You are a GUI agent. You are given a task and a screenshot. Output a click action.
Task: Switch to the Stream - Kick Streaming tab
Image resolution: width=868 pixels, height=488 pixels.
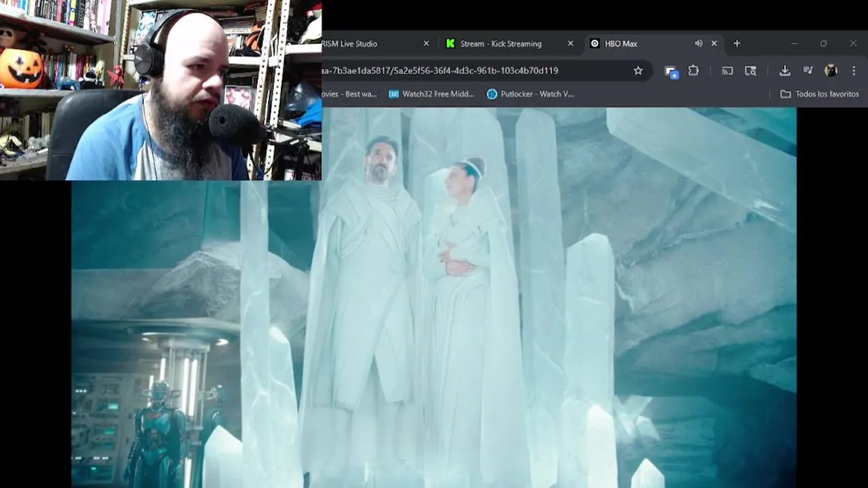(x=509, y=43)
